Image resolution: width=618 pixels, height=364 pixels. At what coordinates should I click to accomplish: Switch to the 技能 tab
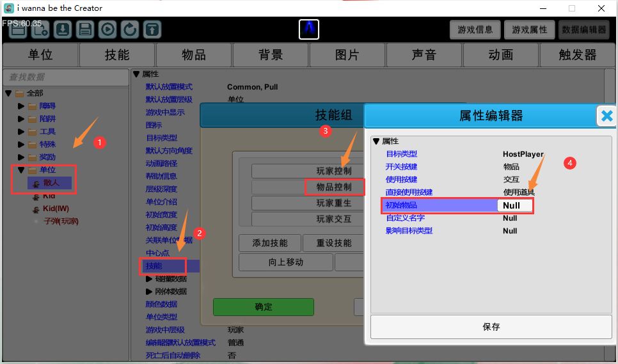click(x=117, y=55)
